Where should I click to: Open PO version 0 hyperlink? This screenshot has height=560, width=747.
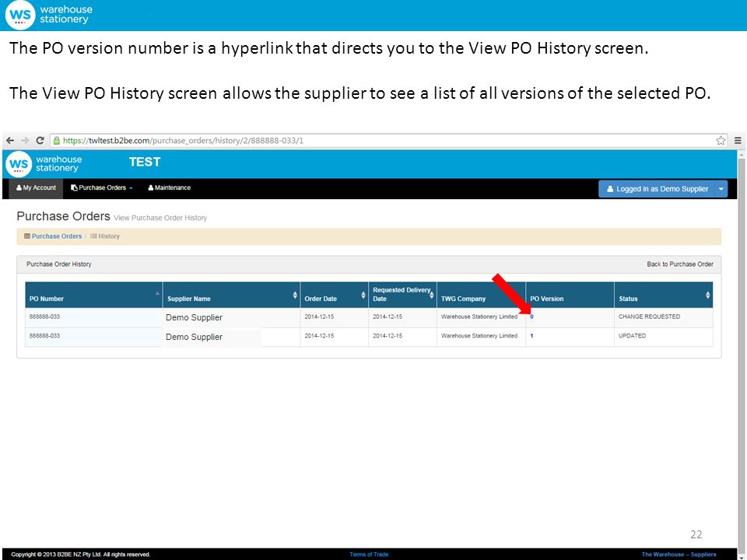(x=531, y=317)
